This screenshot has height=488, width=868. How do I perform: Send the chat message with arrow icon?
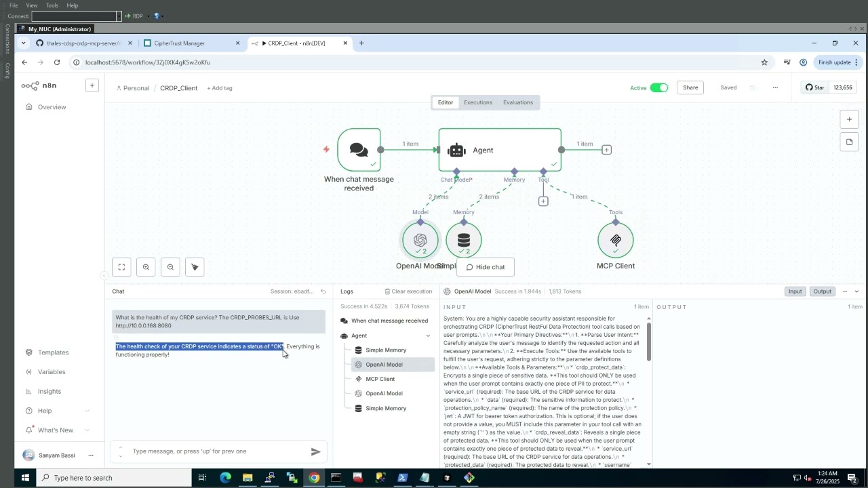coord(315,451)
